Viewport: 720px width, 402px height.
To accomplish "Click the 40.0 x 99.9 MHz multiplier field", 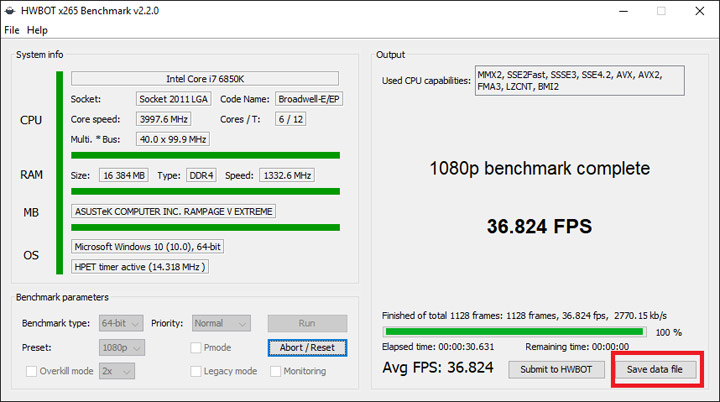I will tap(173, 139).
